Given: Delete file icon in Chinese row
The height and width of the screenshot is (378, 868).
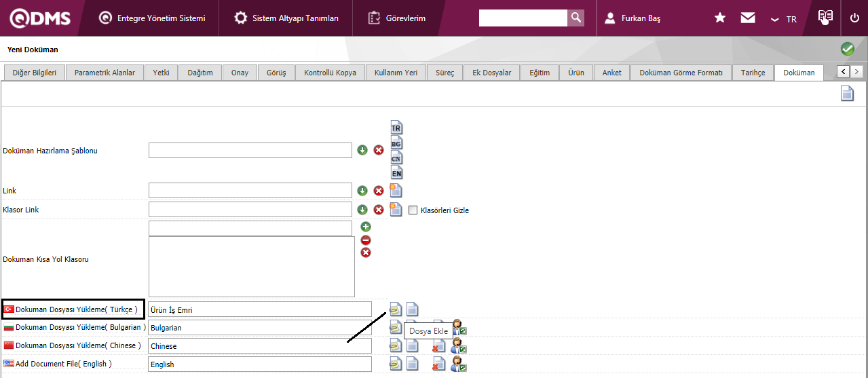Looking at the screenshot, I should [x=439, y=345].
